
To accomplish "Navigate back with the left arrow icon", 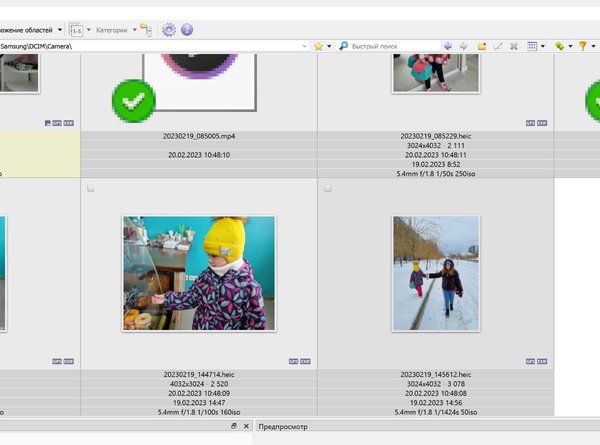I will coord(447,46).
